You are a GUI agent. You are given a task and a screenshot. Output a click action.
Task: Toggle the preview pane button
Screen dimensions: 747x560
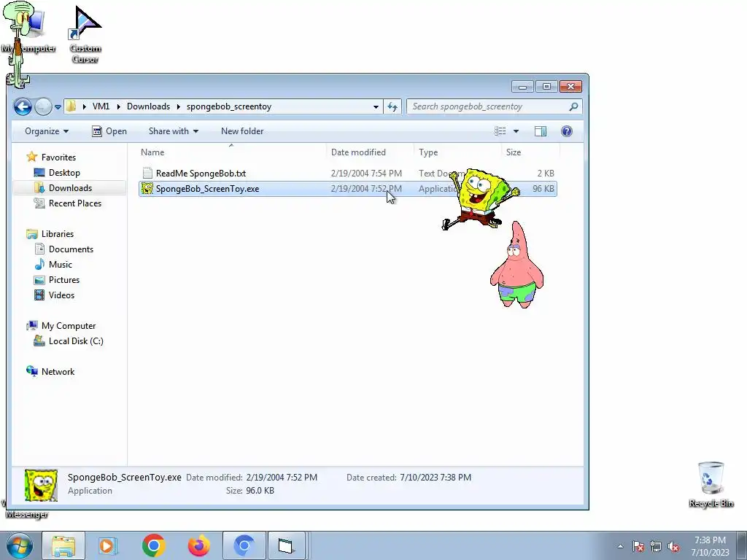coord(541,131)
